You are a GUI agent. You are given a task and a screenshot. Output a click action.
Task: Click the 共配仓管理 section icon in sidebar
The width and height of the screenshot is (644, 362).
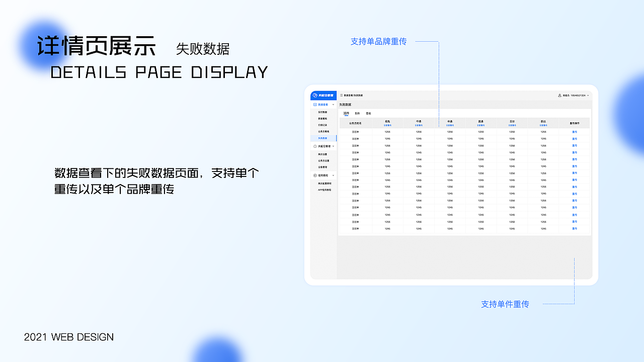click(314, 146)
